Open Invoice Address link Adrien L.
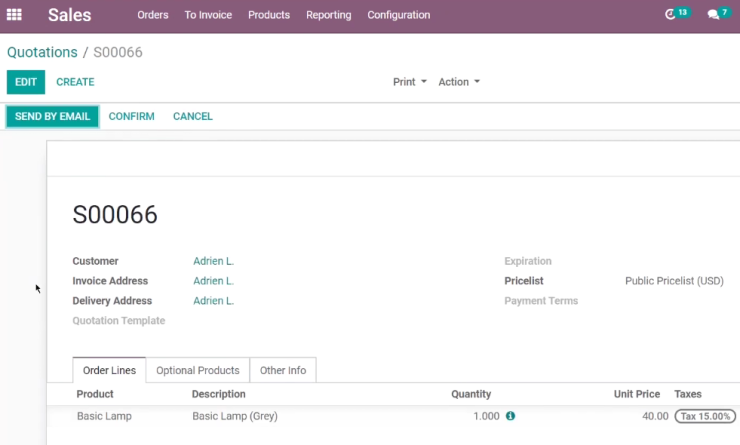 click(x=213, y=281)
